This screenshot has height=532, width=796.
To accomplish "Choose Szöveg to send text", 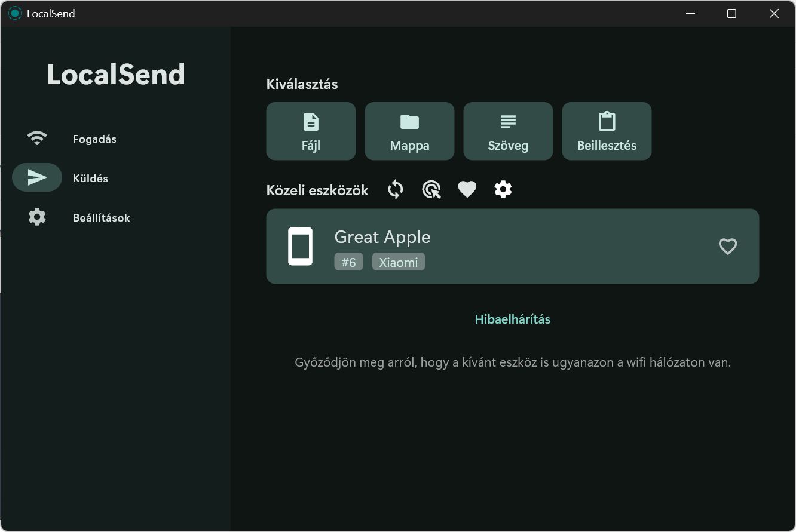I will pyautogui.click(x=508, y=121).
